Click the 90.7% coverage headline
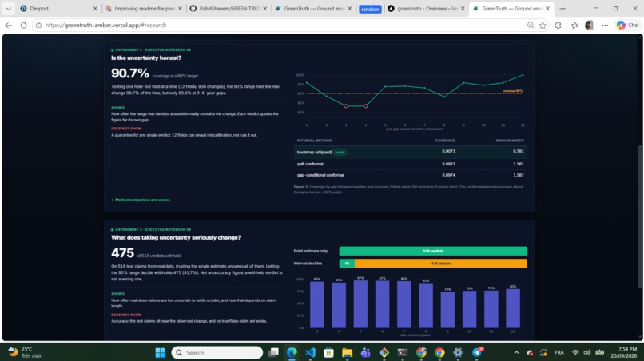This screenshot has height=361, width=644. (129, 73)
